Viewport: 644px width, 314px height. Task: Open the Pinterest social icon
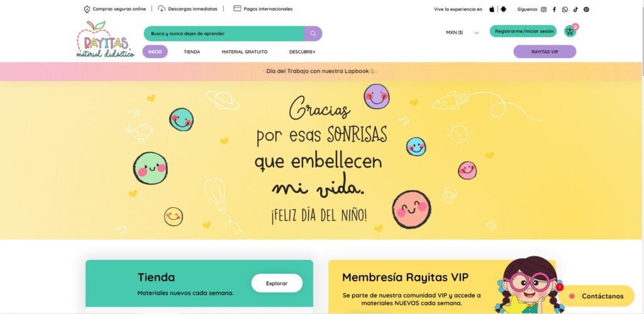tap(586, 9)
